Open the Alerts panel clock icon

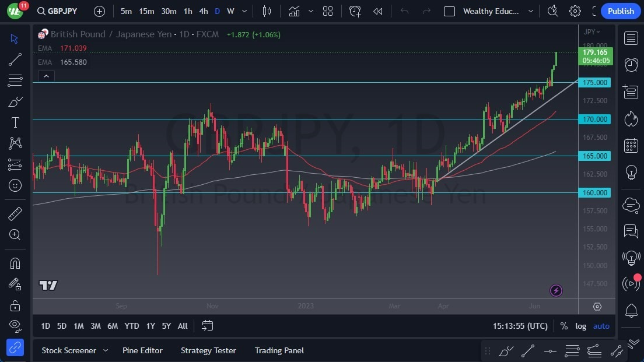(631, 64)
